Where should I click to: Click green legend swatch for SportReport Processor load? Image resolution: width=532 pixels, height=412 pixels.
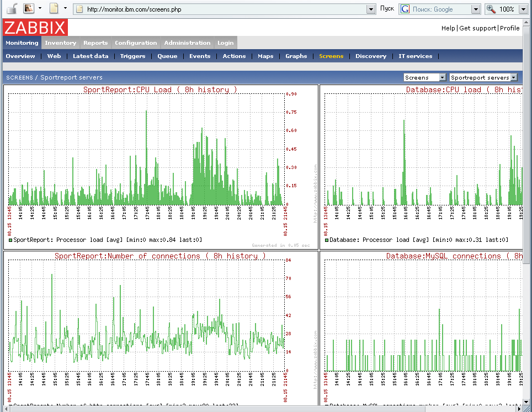[x=10, y=240]
